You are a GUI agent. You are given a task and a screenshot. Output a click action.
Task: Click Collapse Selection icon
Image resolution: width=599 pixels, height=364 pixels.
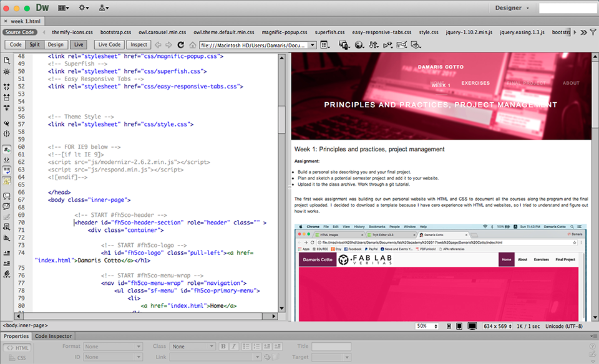point(7,98)
